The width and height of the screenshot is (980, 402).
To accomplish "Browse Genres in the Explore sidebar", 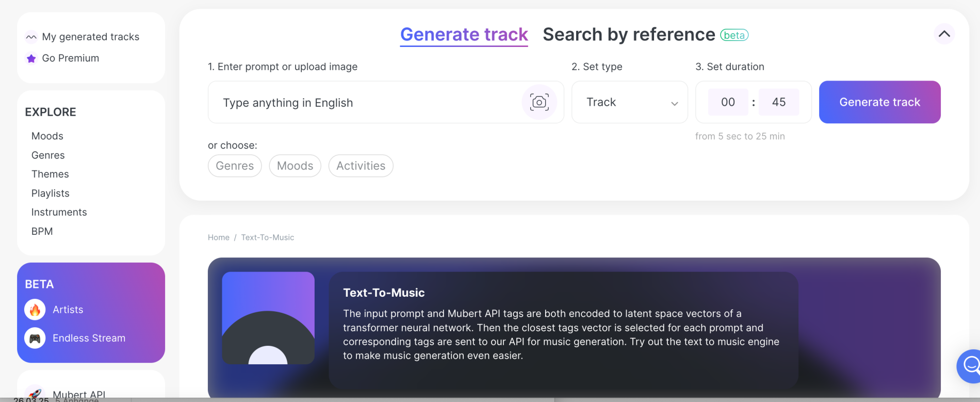I will coord(48,155).
